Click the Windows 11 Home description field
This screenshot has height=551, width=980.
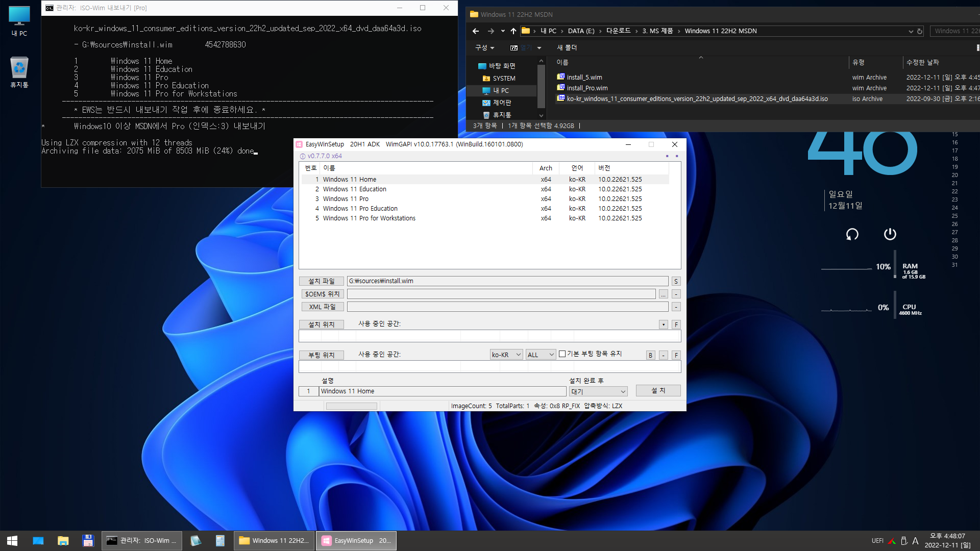coord(443,391)
